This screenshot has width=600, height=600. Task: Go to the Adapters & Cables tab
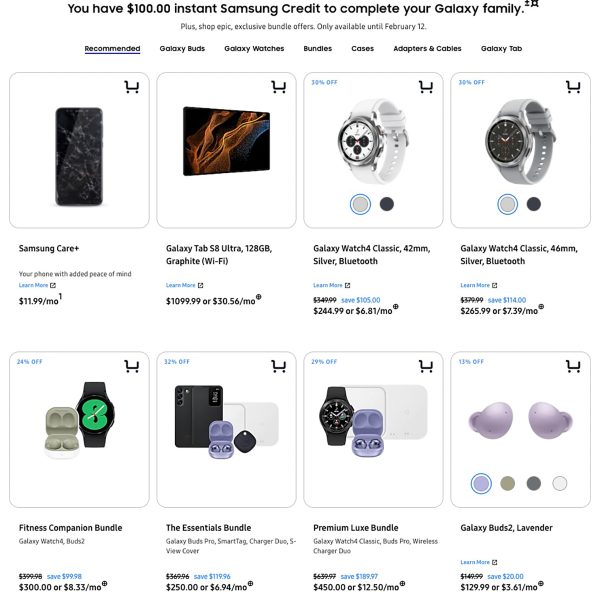click(427, 48)
